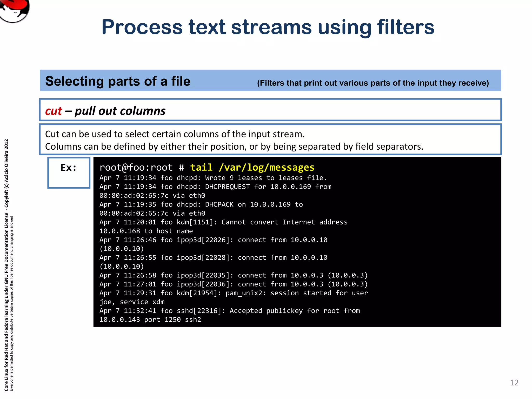Click the sentence 'Cut can be used to select certain columns'

pyautogui.click(x=175, y=134)
